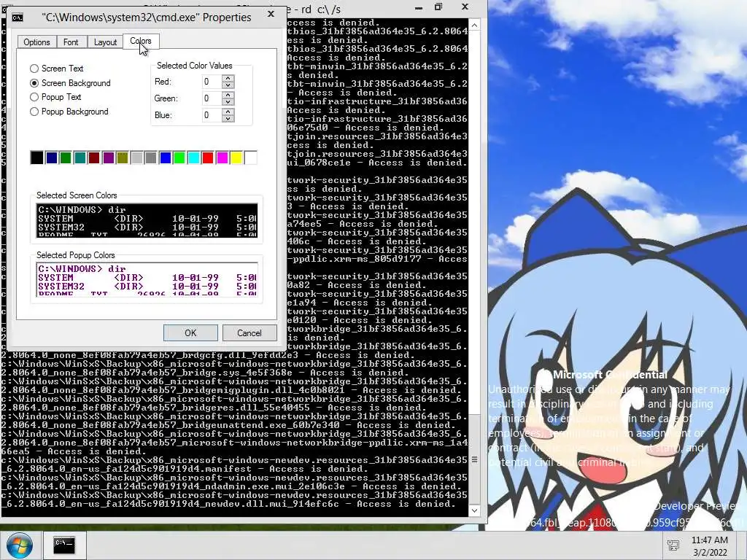The width and height of the screenshot is (747, 560).
Task: Open the Command Prompt taskbar icon
Action: (x=64, y=544)
